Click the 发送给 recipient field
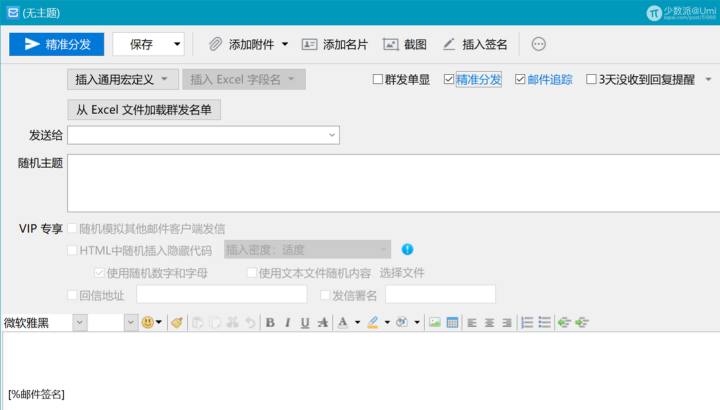720x410 pixels. tap(203, 135)
